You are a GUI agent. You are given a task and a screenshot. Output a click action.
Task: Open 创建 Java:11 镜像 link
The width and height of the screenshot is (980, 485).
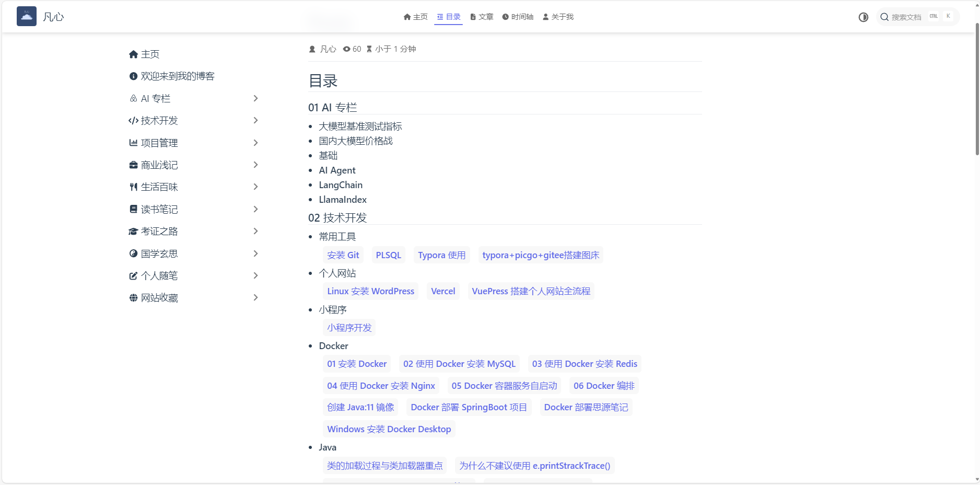[361, 407]
